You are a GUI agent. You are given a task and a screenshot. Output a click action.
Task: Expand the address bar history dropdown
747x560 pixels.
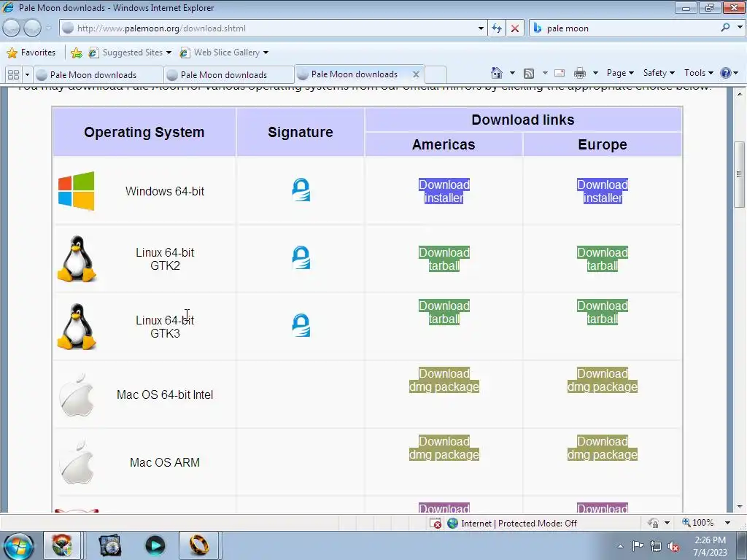pos(481,28)
